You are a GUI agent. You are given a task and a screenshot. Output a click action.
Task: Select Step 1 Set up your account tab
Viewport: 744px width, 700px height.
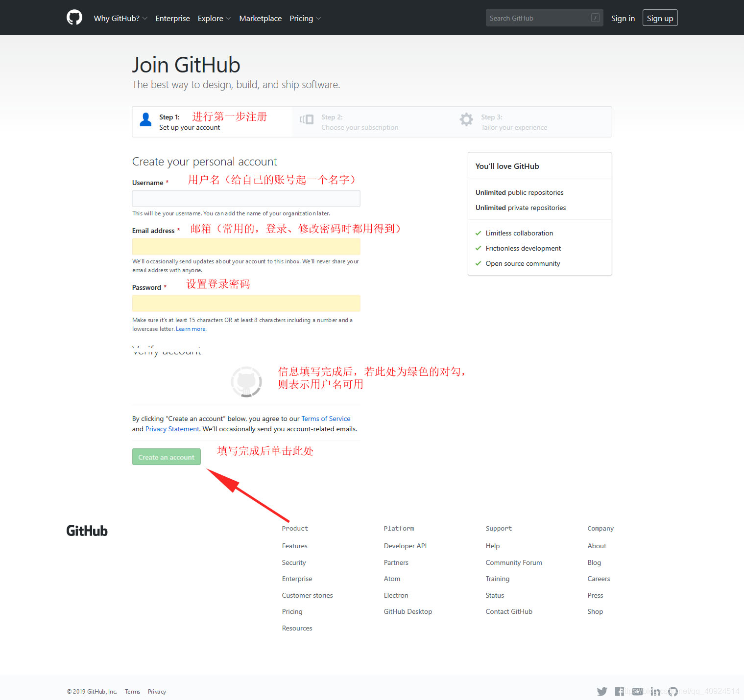pyautogui.click(x=212, y=122)
